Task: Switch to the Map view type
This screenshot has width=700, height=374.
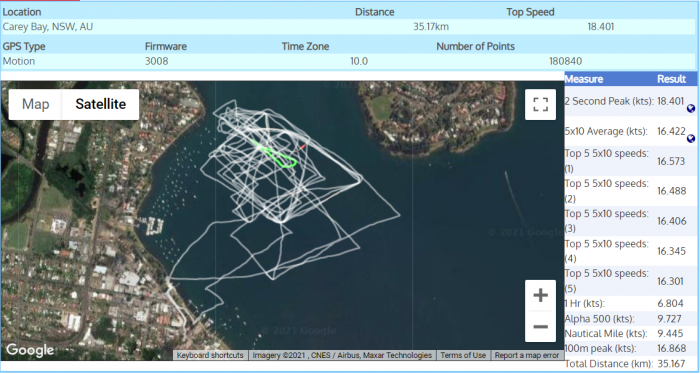Action: (x=35, y=104)
